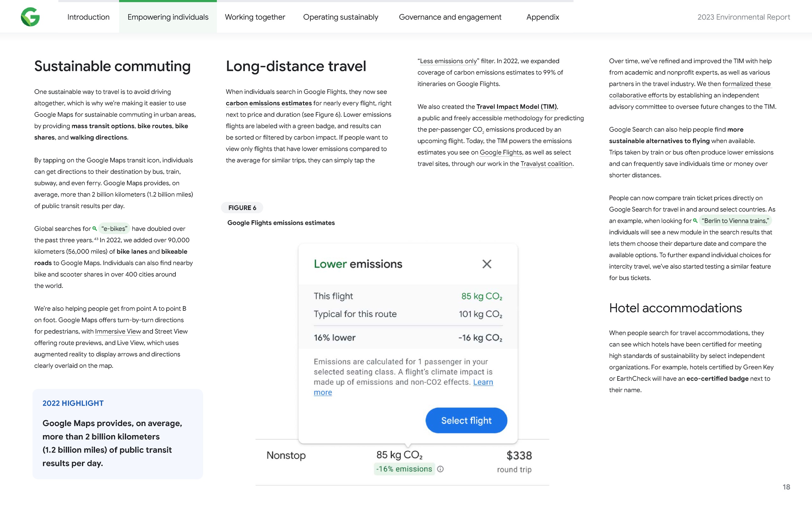Open Governance and engagement section

(450, 17)
